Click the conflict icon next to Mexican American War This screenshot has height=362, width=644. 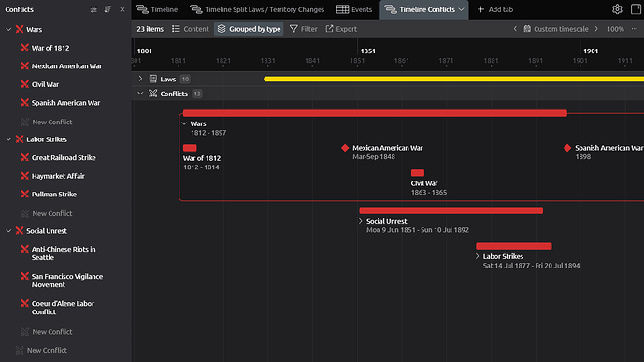coord(24,66)
